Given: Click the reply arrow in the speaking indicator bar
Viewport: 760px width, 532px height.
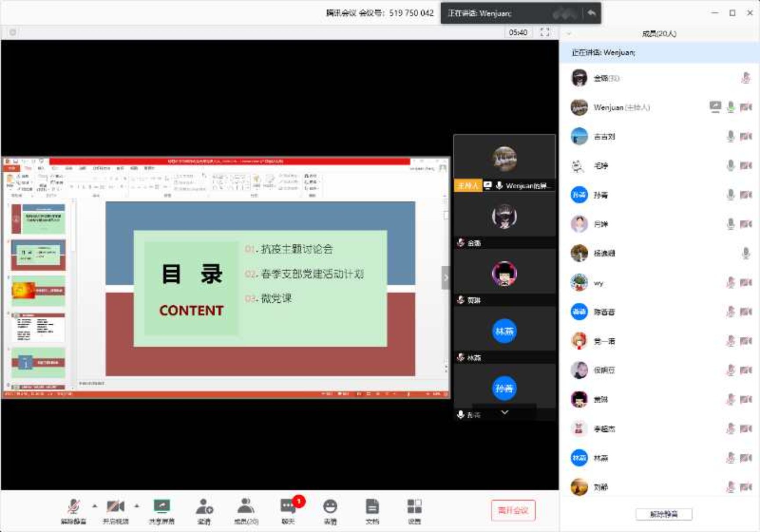Looking at the screenshot, I should [591, 13].
